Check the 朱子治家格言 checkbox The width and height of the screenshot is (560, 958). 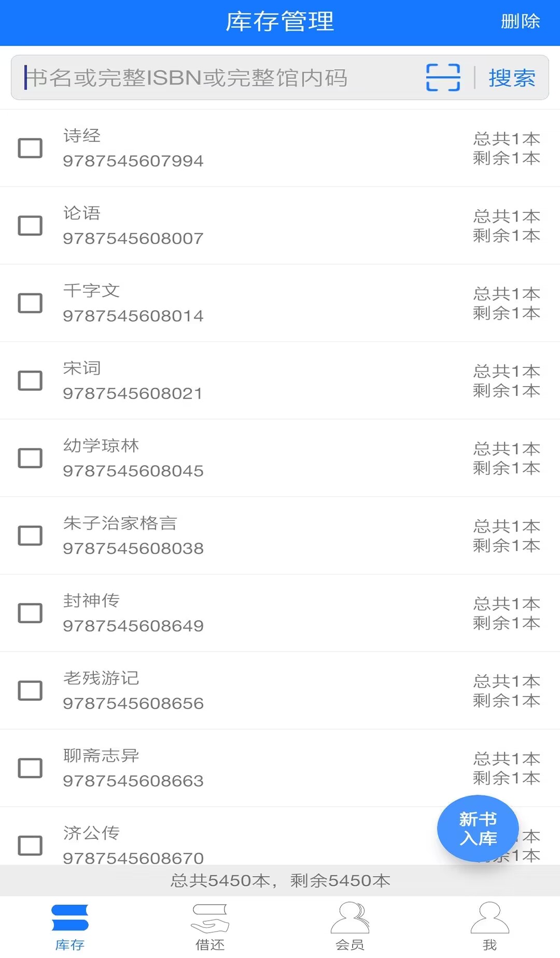30,536
